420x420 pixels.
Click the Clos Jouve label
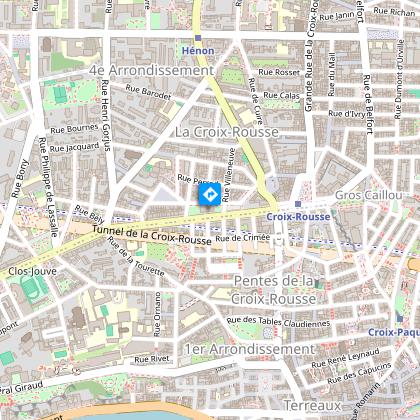(x=32, y=271)
